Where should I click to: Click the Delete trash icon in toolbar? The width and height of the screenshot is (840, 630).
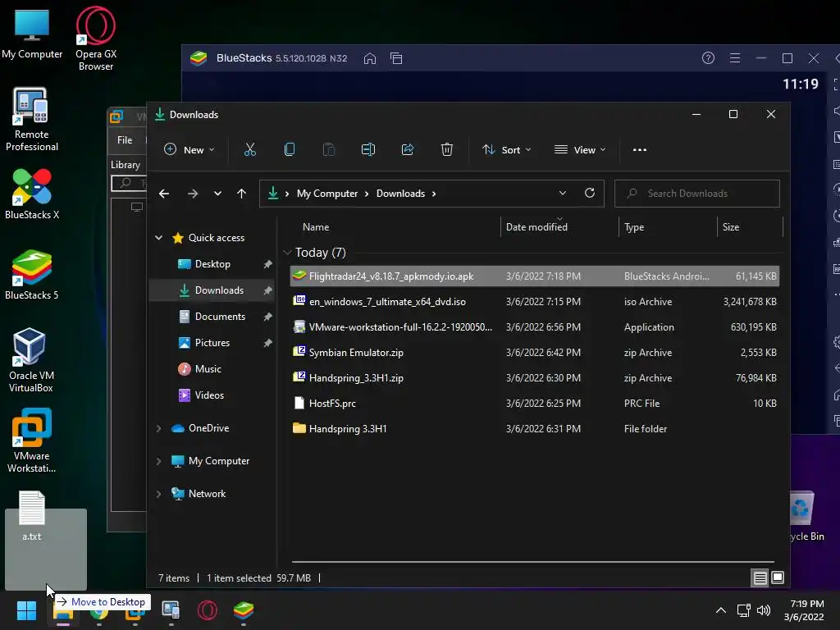point(447,149)
